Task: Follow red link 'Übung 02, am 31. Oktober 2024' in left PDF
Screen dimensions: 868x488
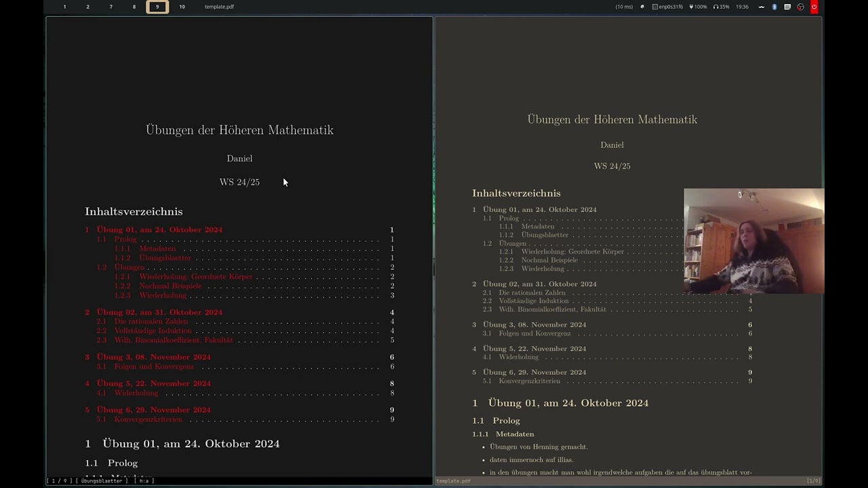Action: point(159,312)
